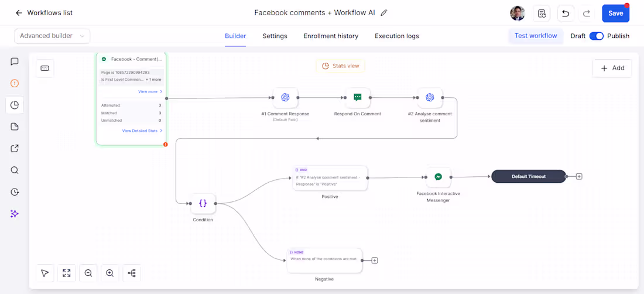
Task: Redo the last change
Action: click(587, 13)
